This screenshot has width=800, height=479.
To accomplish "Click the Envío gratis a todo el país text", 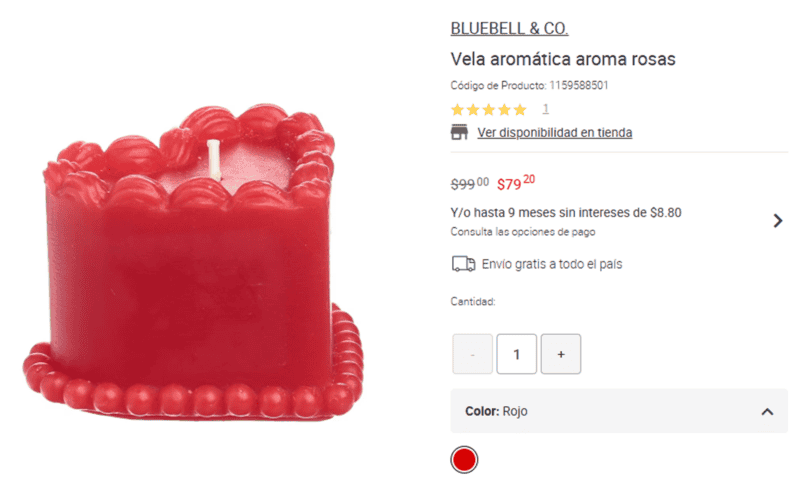I will [552, 264].
